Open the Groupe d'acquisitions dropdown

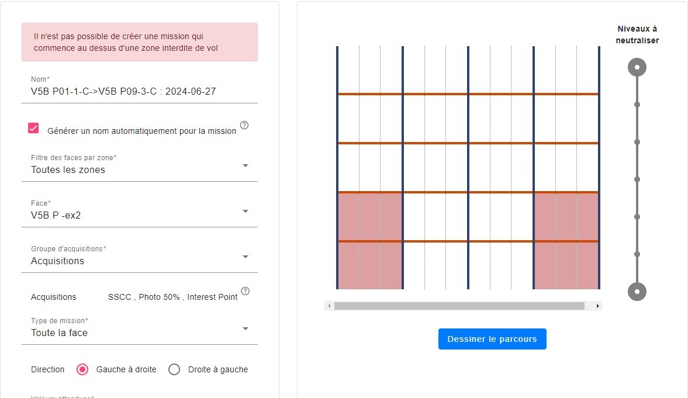click(x=140, y=257)
